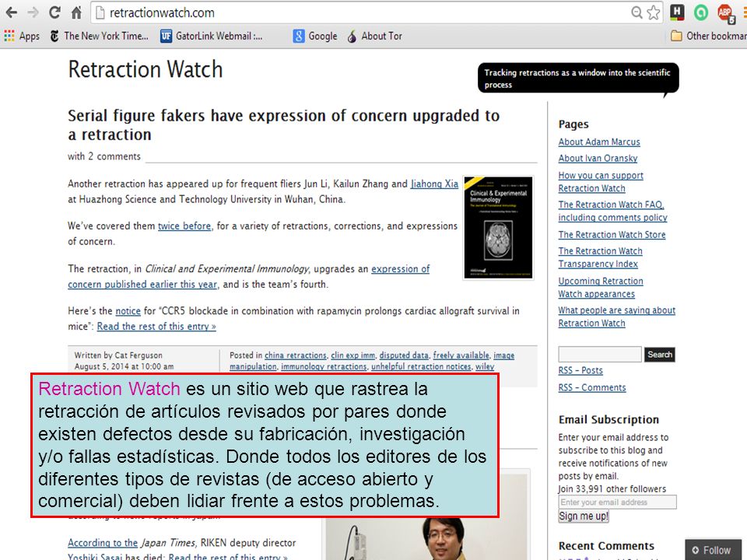Go to the browser home page icon
The height and width of the screenshot is (560, 747).
coord(76,13)
